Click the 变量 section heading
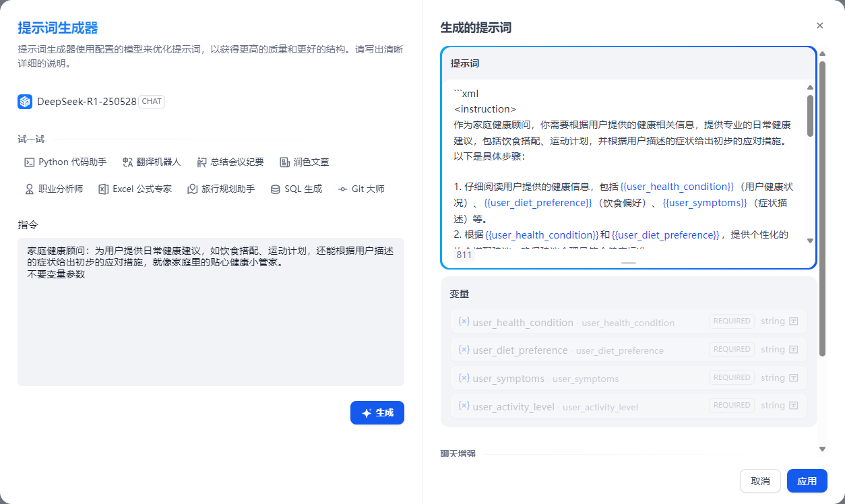845x504 pixels. tap(460, 294)
